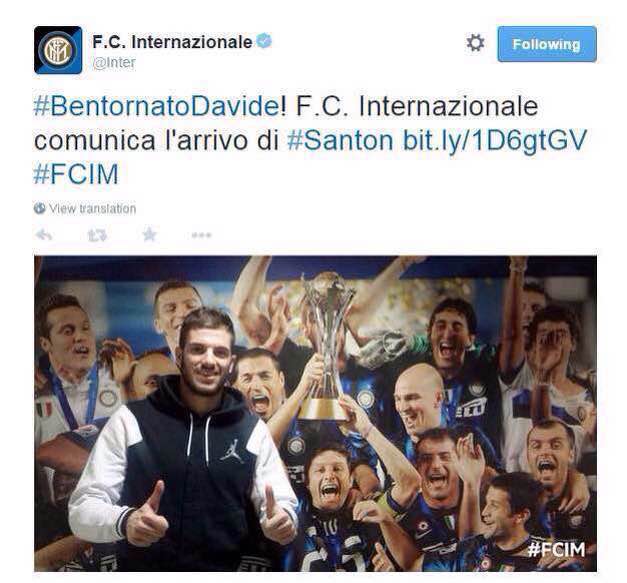This screenshot has height=583, width=627.
Task: Open the attached photo of Santon
Action: (315, 413)
